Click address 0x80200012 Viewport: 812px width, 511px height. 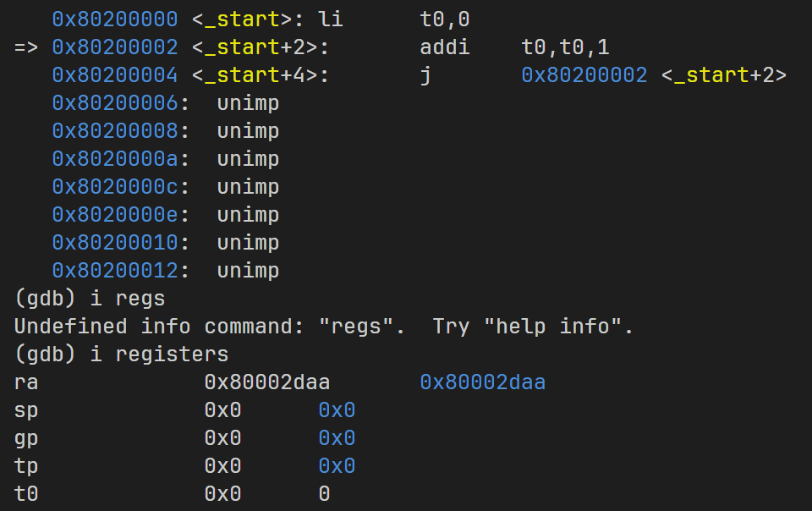[x=114, y=271]
